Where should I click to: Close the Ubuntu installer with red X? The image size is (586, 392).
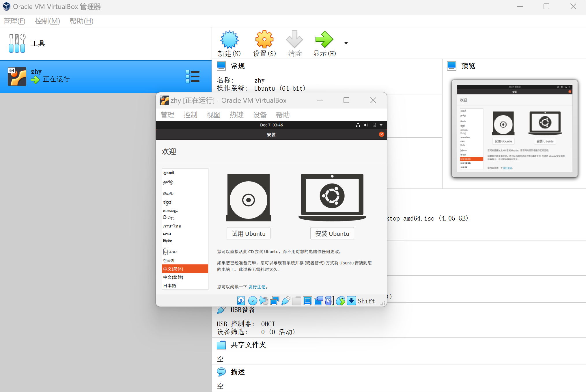click(382, 134)
